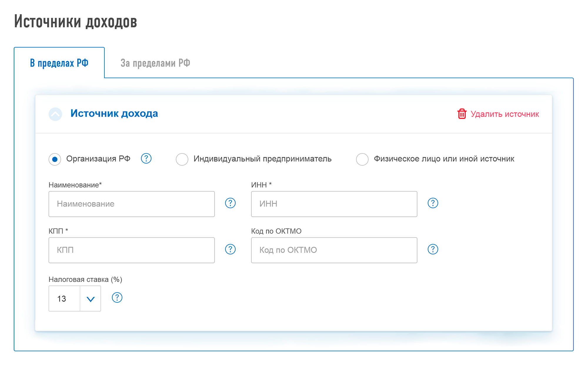This screenshot has width=588, height=373.
Task: Click the Источник дохода heading
Action: pos(114,113)
